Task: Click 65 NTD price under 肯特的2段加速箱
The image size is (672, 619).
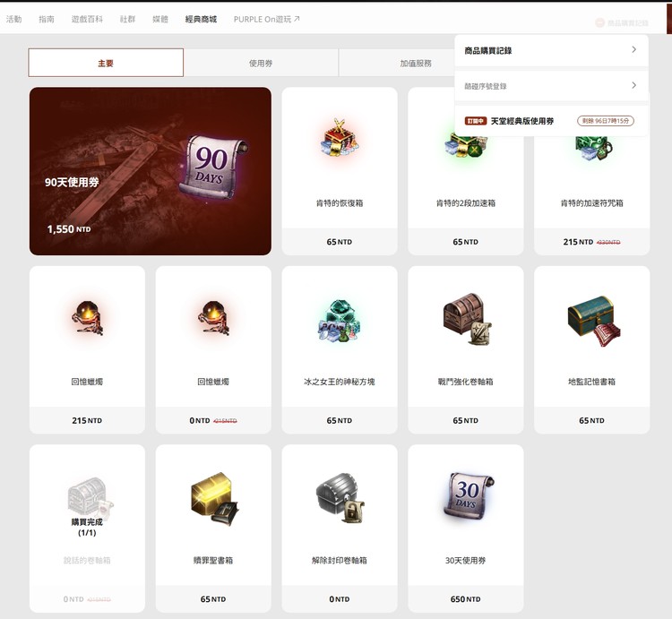Action: pyautogui.click(x=465, y=242)
